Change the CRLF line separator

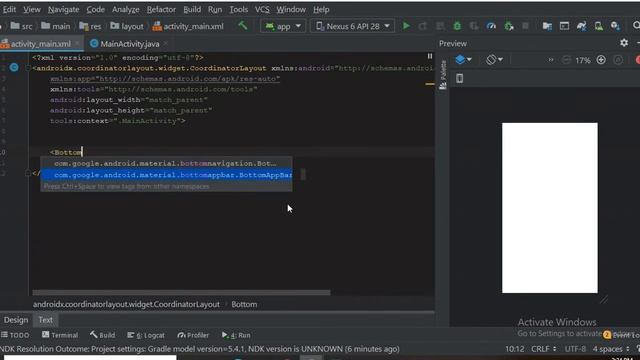coord(544,349)
